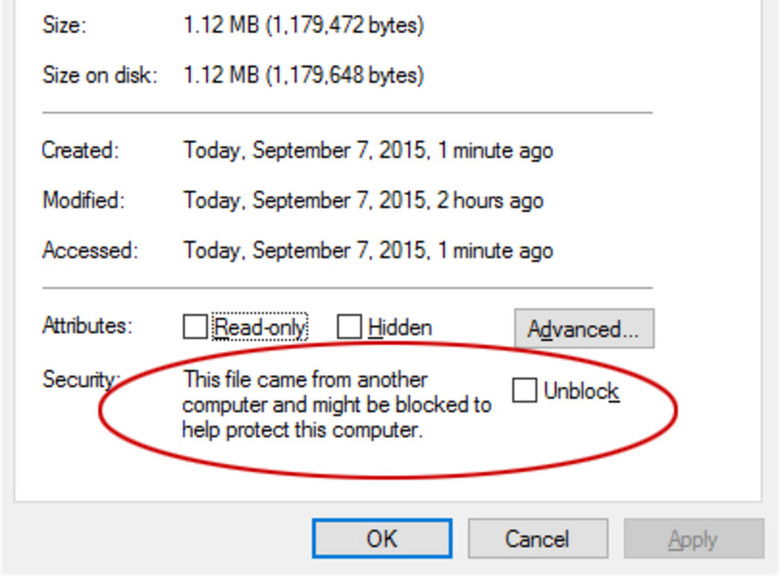Click the 'Size on disk:' label
Viewport: 780px width, 576px height.
tap(100, 75)
